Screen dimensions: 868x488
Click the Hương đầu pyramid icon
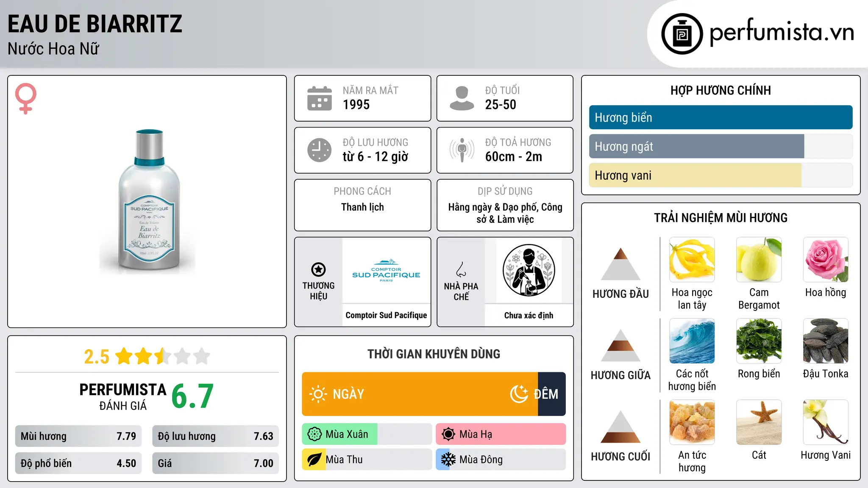(621, 264)
